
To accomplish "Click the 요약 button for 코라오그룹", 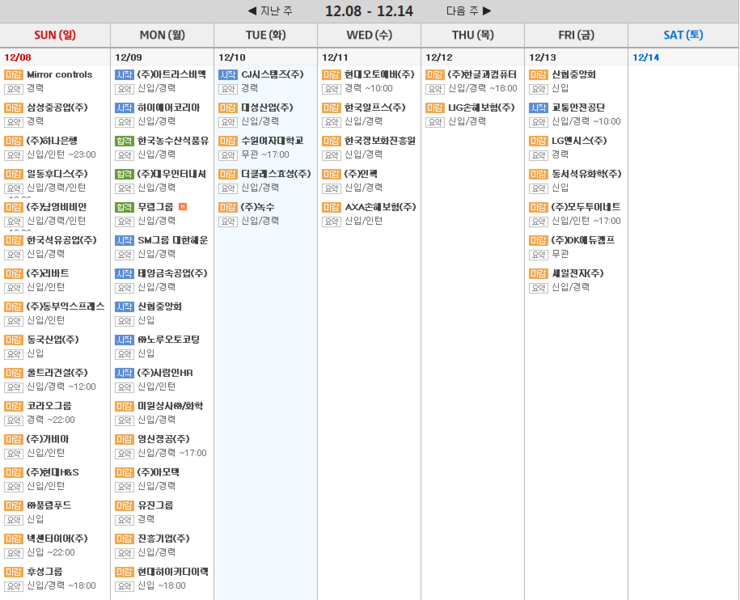I will point(13,420).
